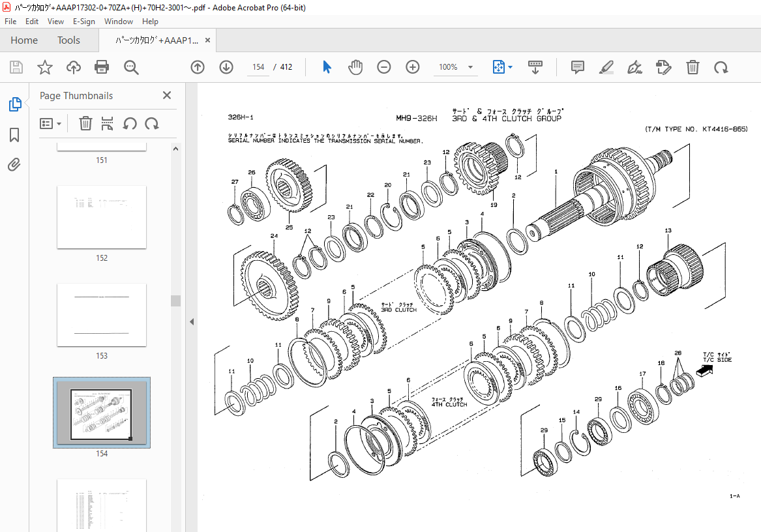Add document to starred with star icon
761x532 pixels.
tap(44, 67)
